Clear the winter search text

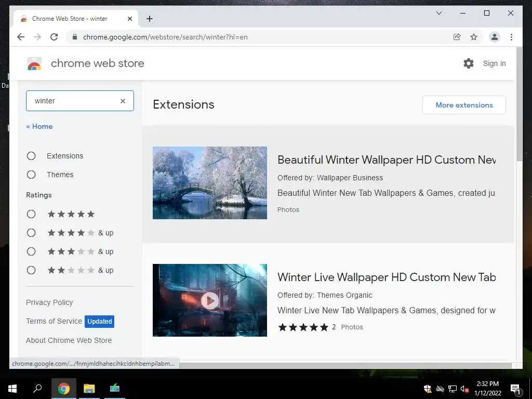123,101
